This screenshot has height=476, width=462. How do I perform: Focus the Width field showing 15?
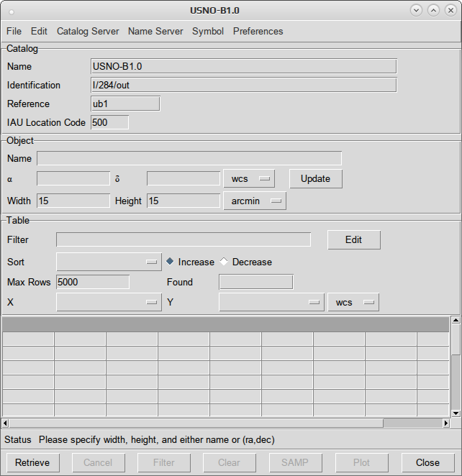(73, 201)
